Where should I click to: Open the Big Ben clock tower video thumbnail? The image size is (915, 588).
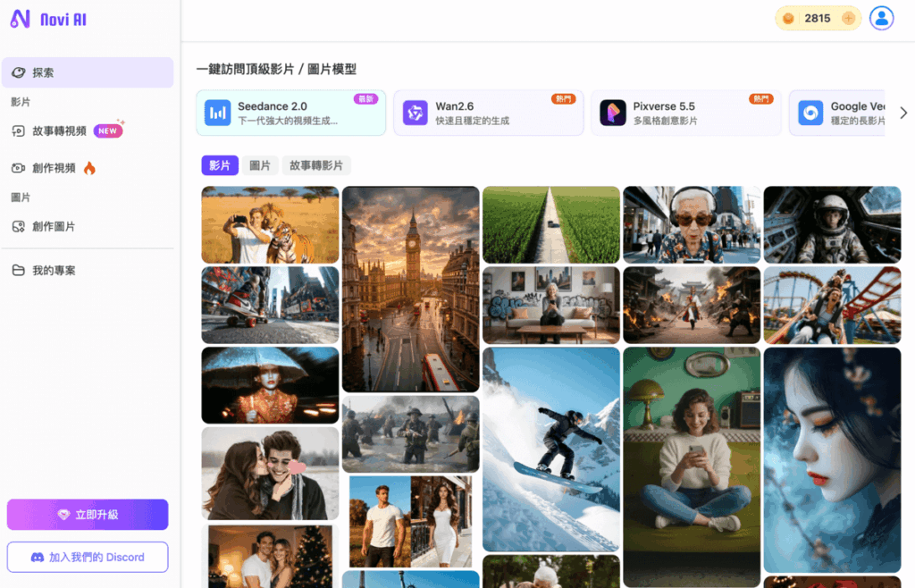(x=410, y=288)
